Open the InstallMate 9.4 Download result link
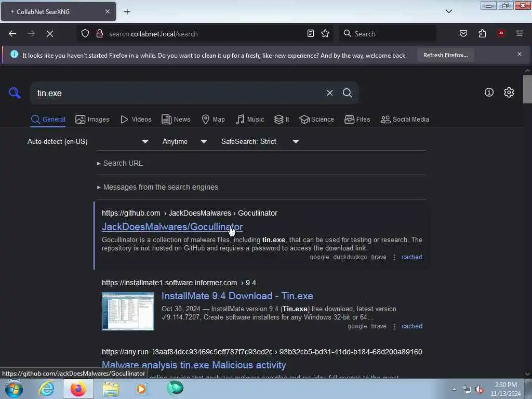 pyautogui.click(x=237, y=296)
